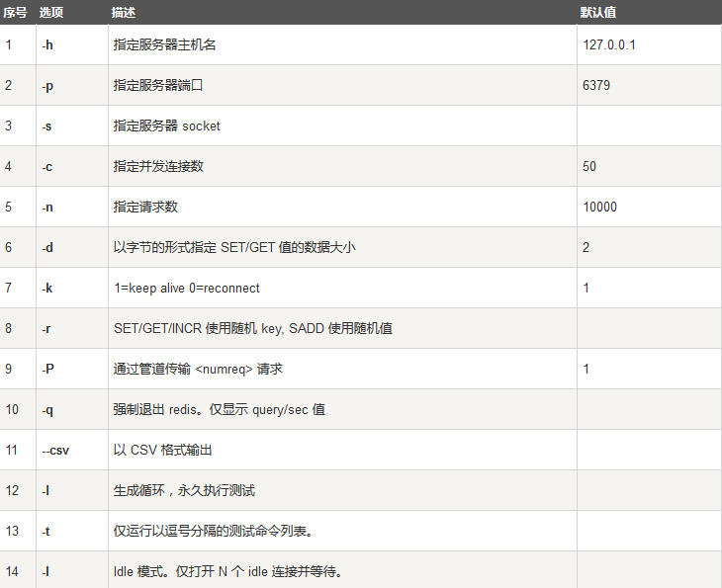Click the 1=keep alive 0=reconnect description
The image size is (722, 588).
pos(187,288)
